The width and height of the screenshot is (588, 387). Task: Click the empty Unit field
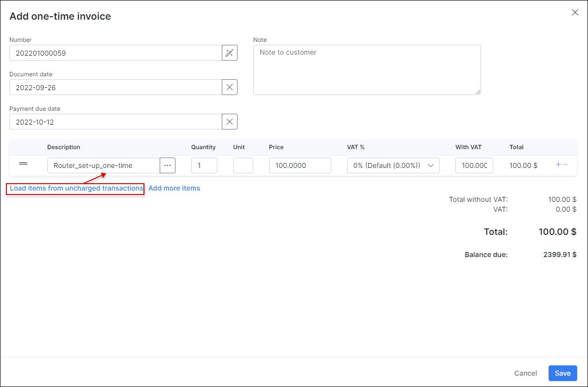[243, 165]
